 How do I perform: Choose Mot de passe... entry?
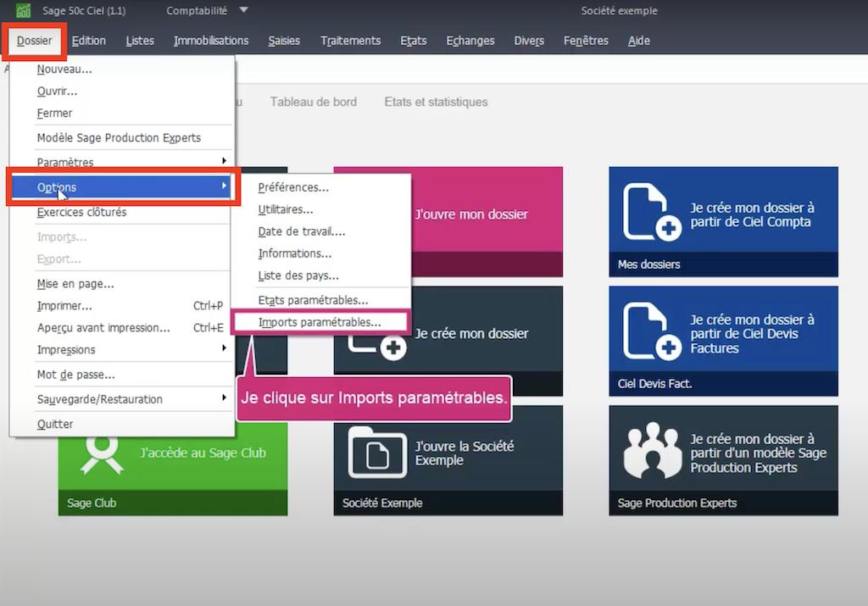121,375
